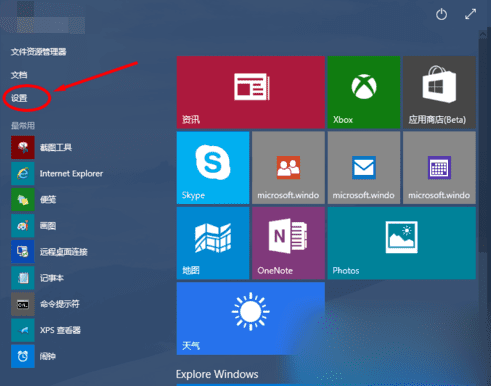Click the 闹钟 alarm clock icon
The height and width of the screenshot is (386, 491).
click(23, 356)
